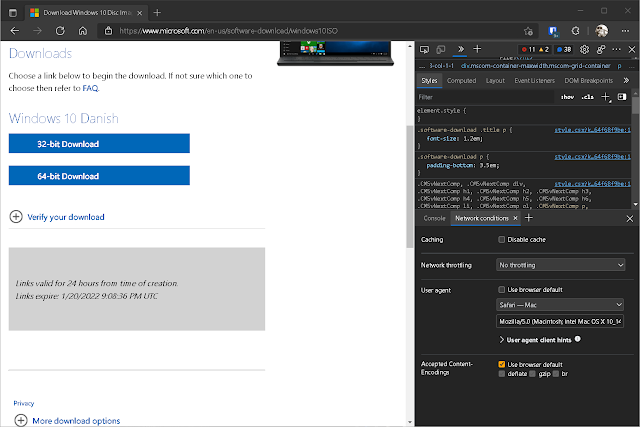Toggle the deflate encoding checkbox

point(502,374)
